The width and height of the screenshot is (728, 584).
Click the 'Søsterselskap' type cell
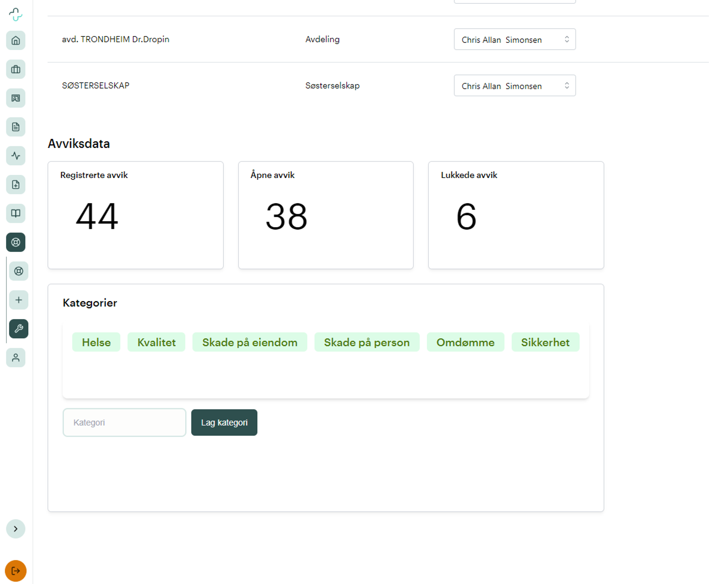333,85
